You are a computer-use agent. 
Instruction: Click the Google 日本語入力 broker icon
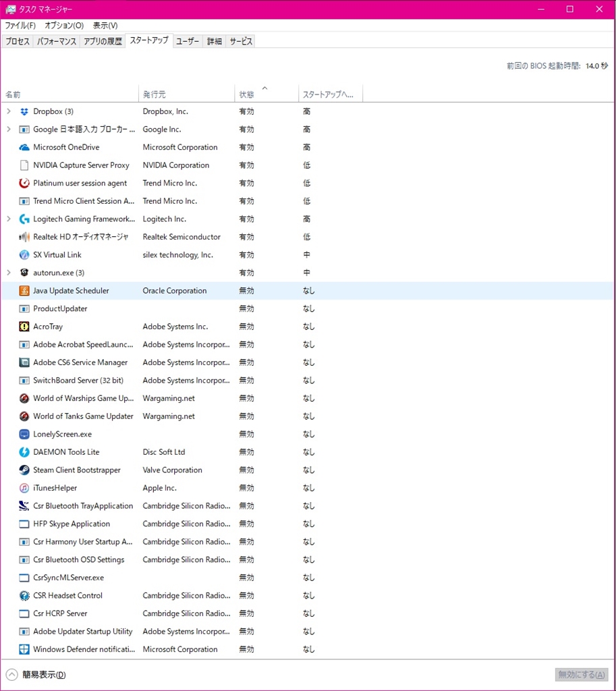(x=24, y=130)
